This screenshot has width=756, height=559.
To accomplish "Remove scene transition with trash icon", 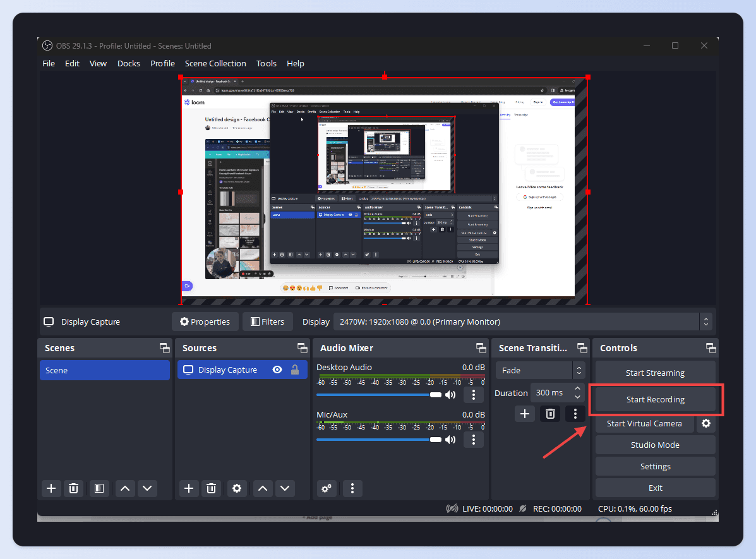I will pos(550,413).
